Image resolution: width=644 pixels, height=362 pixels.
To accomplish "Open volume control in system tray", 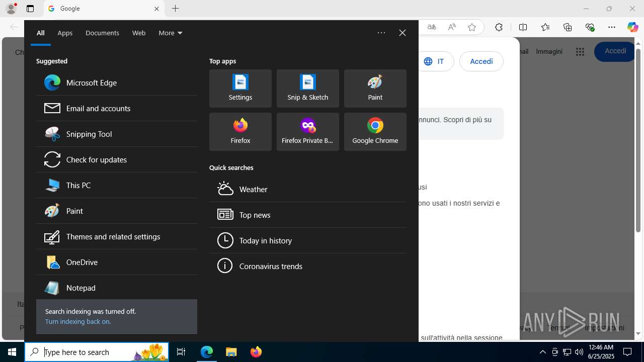I will pyautogui.click(x=579, y=352).
